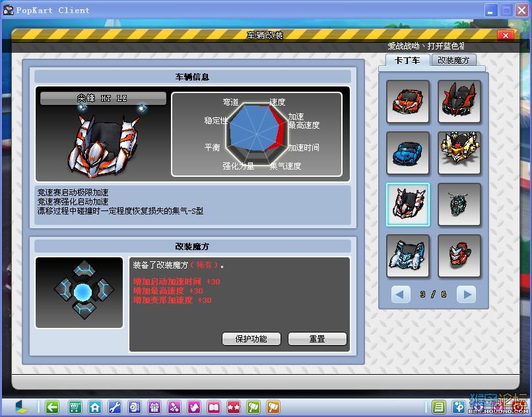This screenshot has width=532, height=417.
Task: Minimize the PopKart Client window
Action: pyautogui.click(x=490, y=10)
